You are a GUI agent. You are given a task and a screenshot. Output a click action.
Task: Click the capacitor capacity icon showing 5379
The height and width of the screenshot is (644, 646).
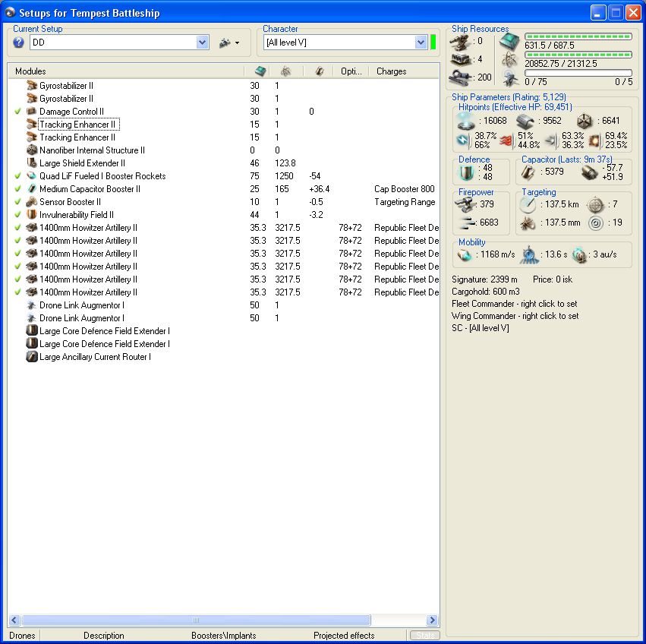[527, 172]
